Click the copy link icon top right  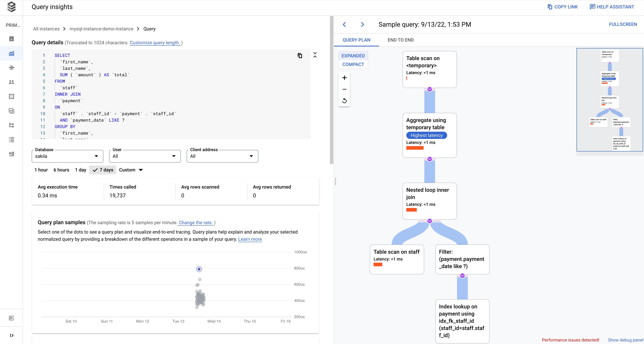point(549,7)
